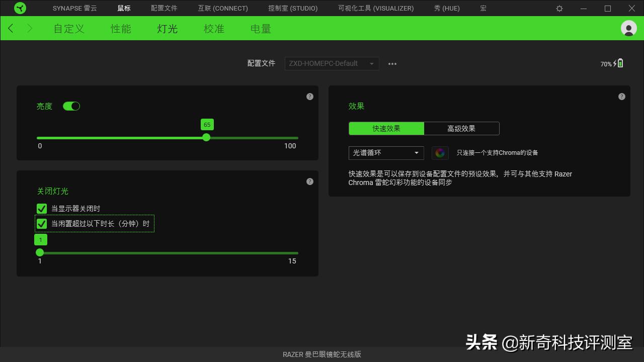
Task: Switch to the 电量 tab
Action: (260, 29)
